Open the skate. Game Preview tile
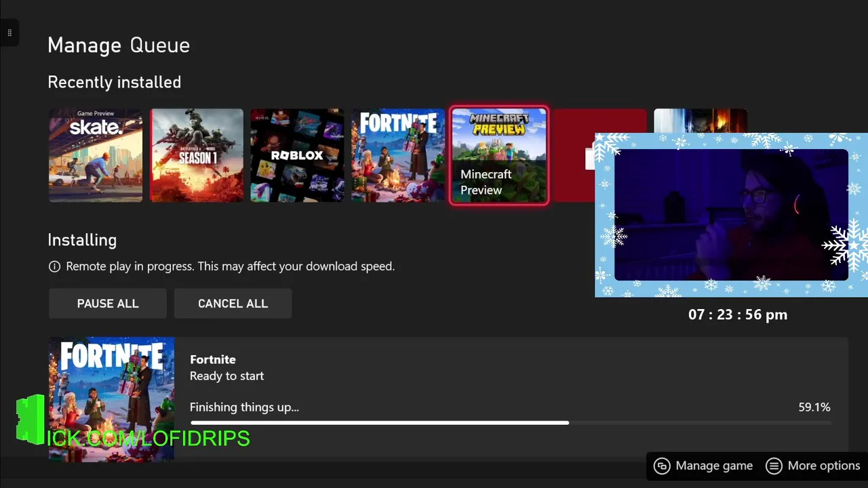This screenshot has height=488, width=868. [x=96, y=155]
